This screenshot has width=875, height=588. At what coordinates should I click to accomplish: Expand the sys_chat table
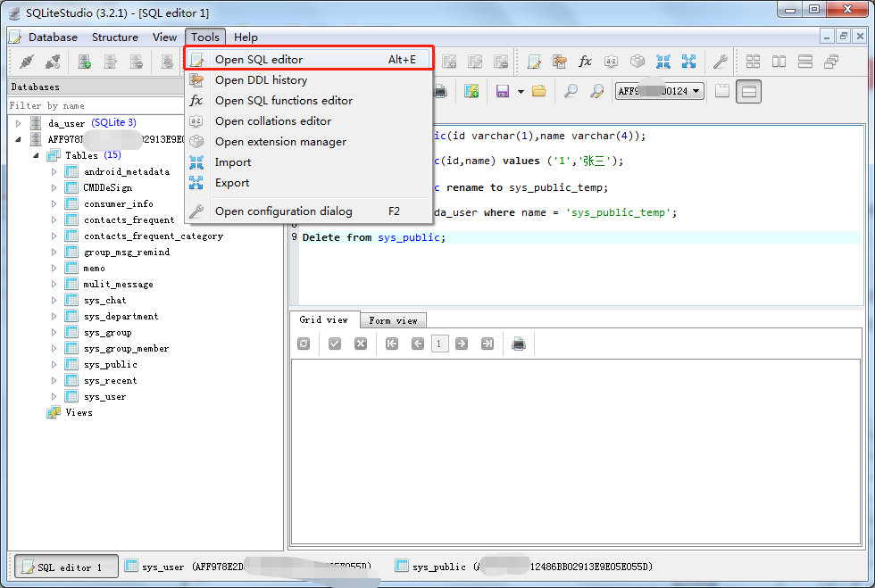[54, 300]
